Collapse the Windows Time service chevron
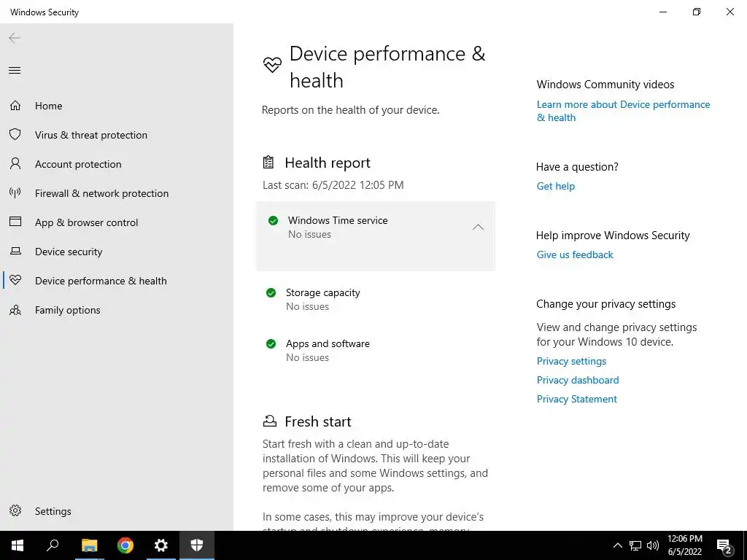The image size is (747, 560). [478, 227]
